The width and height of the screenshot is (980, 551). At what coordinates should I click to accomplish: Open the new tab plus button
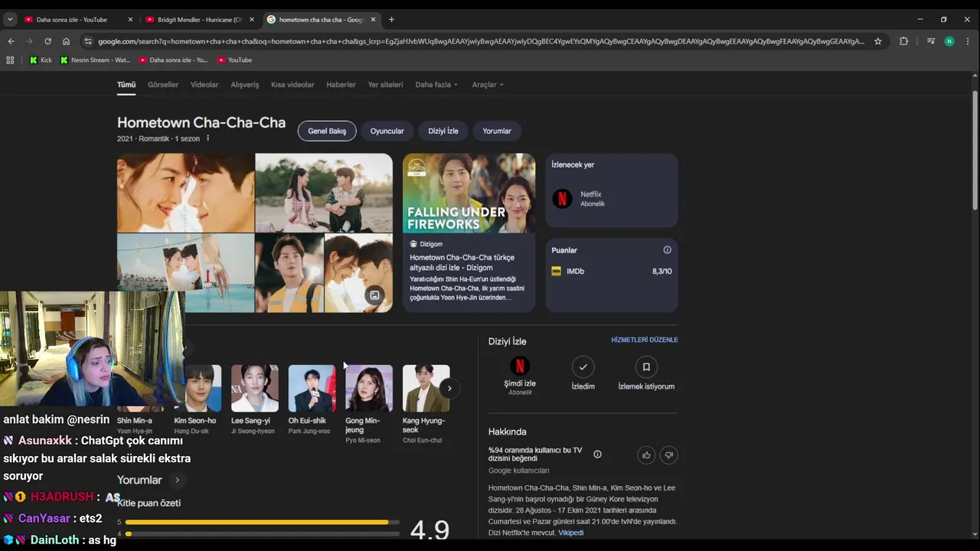(391, 19)
